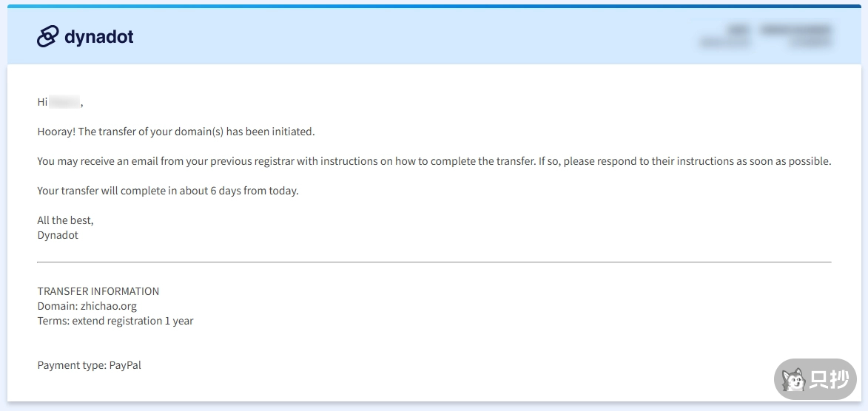Click the "Hi" greeting word
868x411 pixels.
(42, 102)
